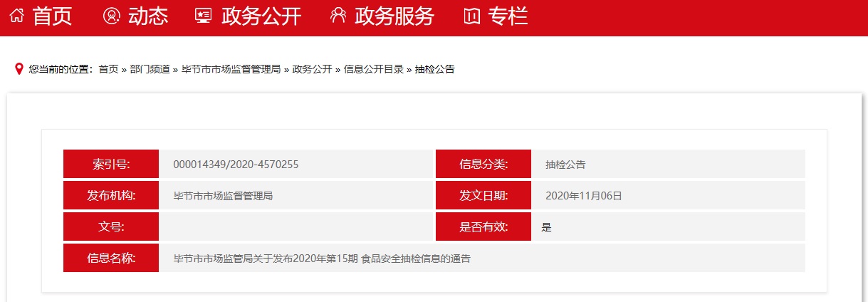Screen dimensions: 868x302
Task: Click the category value 抽检公告 in table
Action: [x=565, y=165]
